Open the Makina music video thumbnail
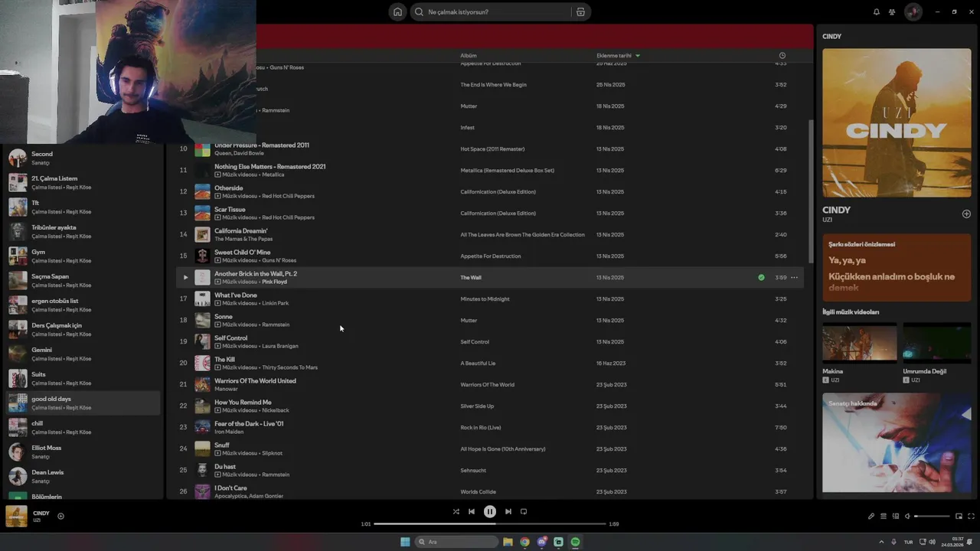The image size is (980, 551). (x=859, y=342)
